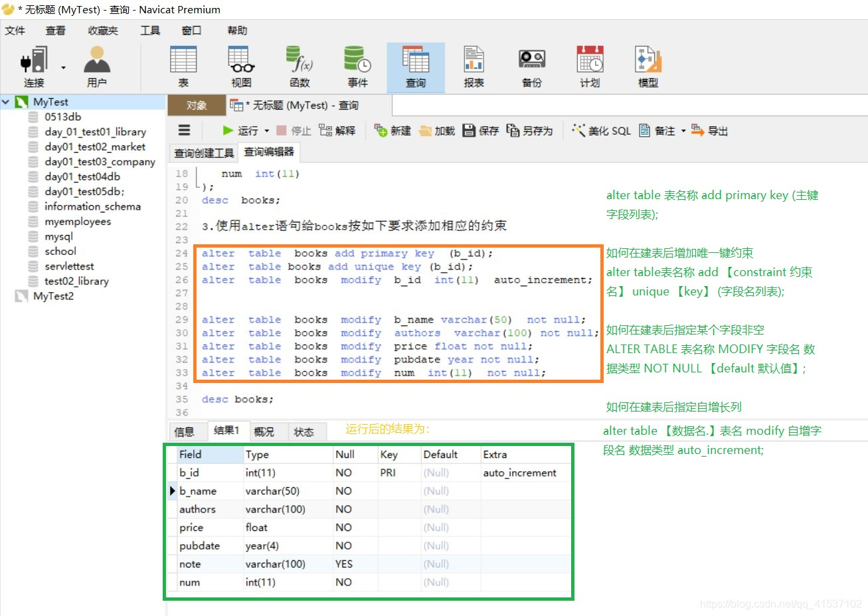Open the 备注 dropdown arrow
This screenshot has height=616, width=868.
click(683, 131)
